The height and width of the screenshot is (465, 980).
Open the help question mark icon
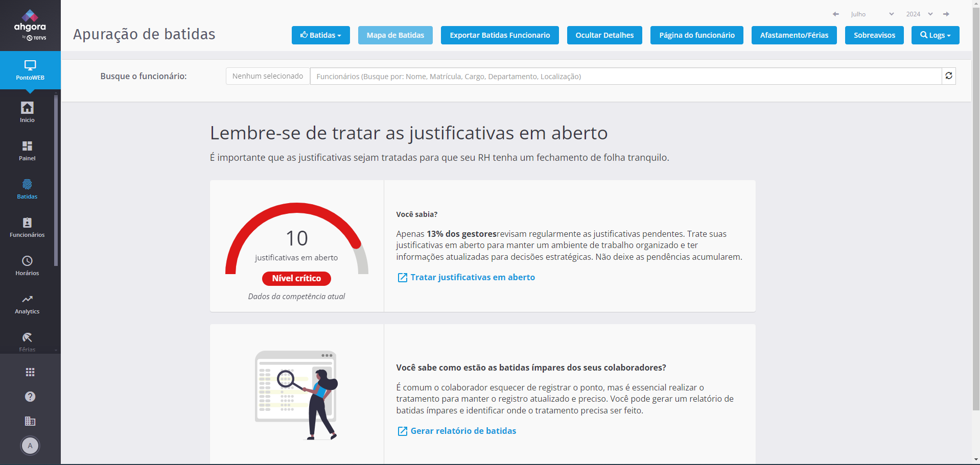click(x=30, y=397)
